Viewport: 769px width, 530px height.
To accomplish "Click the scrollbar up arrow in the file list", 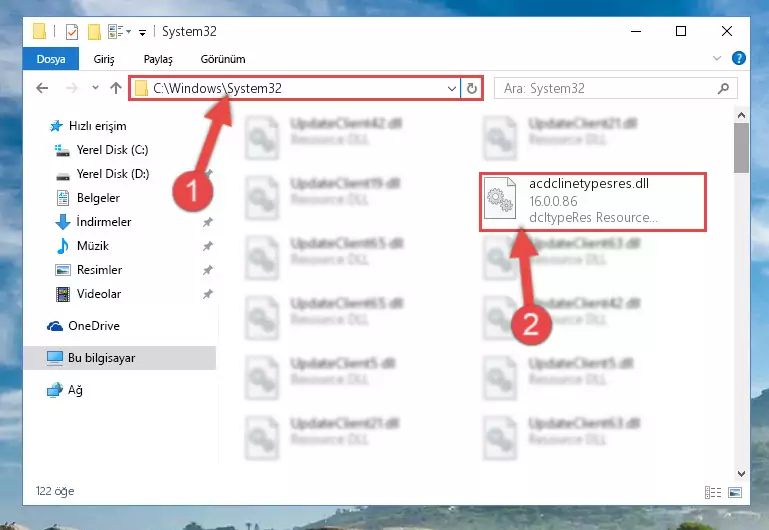I will coord(741,116).
